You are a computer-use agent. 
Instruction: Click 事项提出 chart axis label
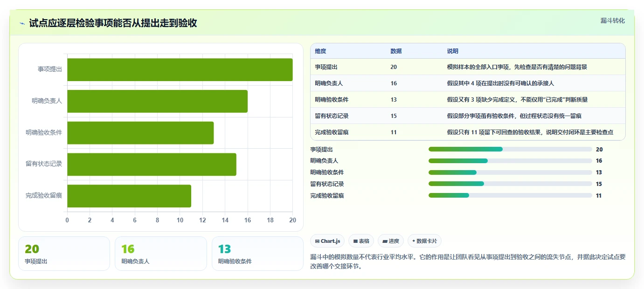tap(50, 69)
